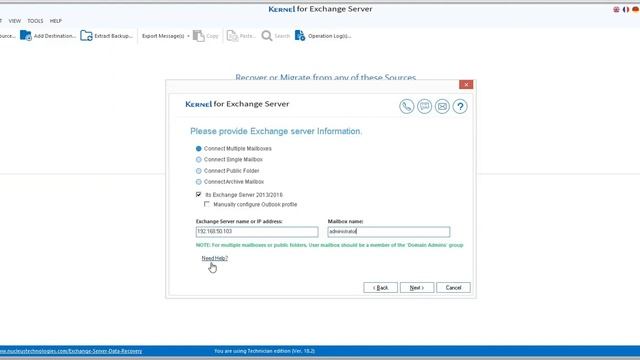Click the Technician edition version text
This screenshot has height=360, width=640.
pyautogui.click(x=264, y=351)
